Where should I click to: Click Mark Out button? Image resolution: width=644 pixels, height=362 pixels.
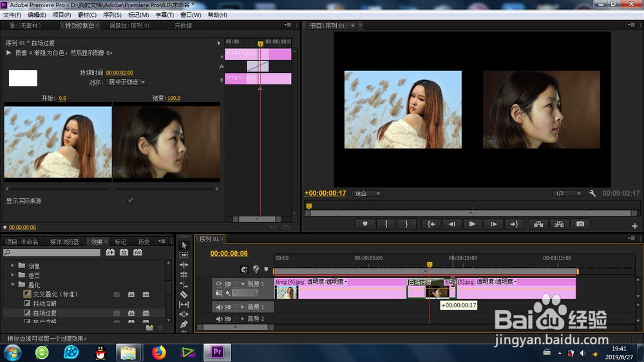tap(406, 224)
